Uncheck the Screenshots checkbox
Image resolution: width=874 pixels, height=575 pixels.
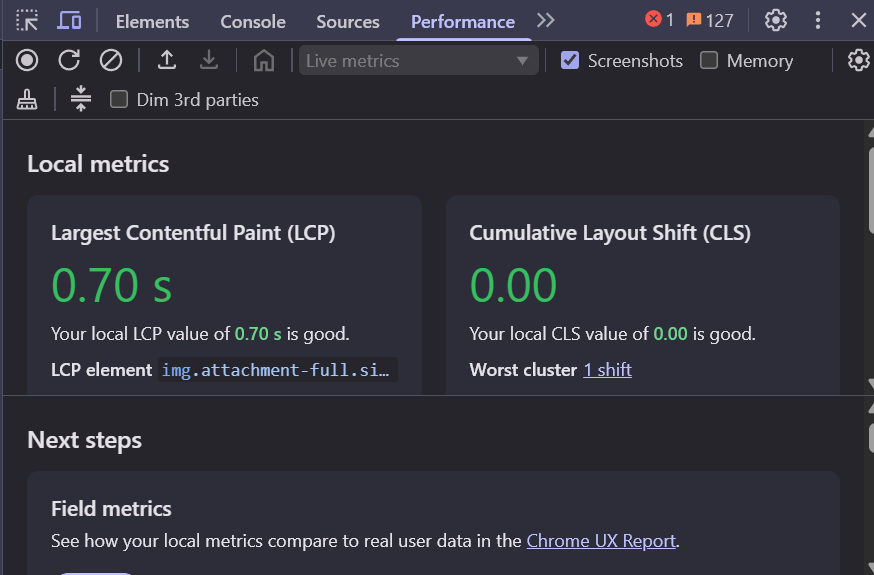570,60
